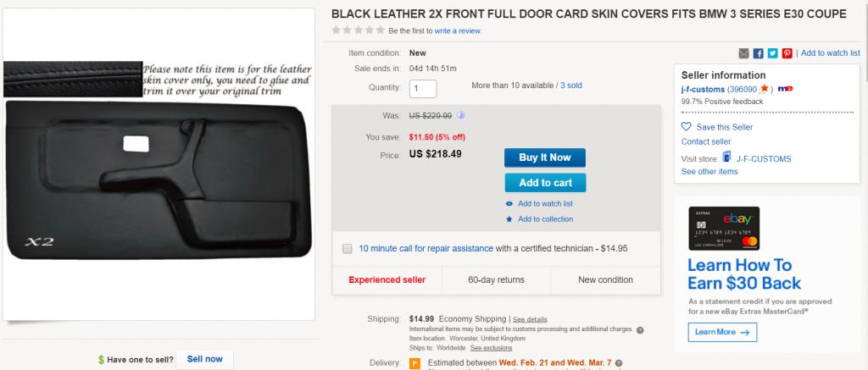The image size is (868, 370).
Task: Click the heart icon to save seller
Action: click(687, 127)
